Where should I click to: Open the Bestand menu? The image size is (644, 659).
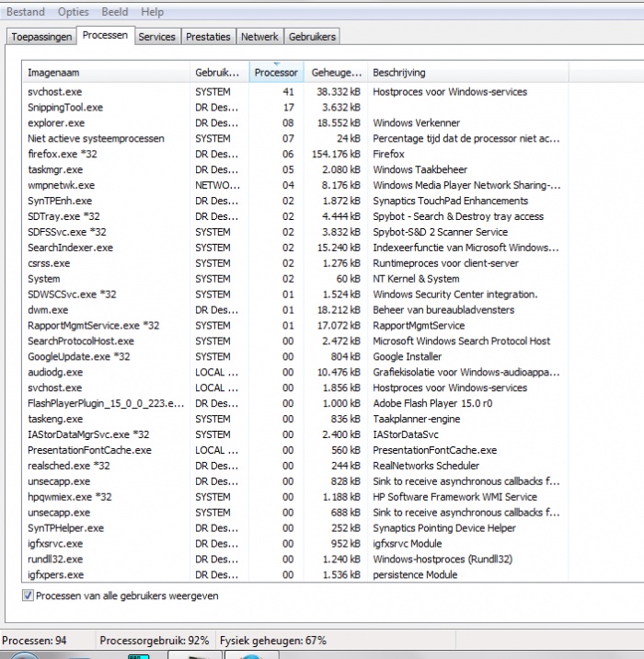[x=26, y=12]
